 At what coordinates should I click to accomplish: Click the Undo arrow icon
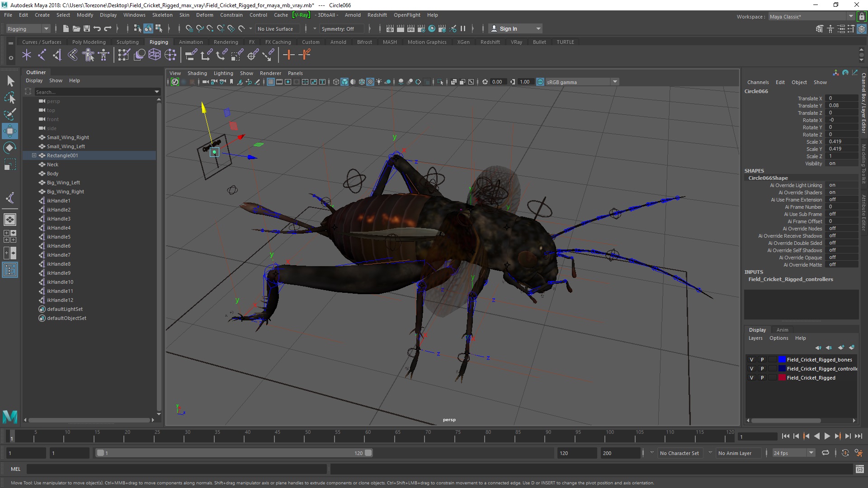(x=97, y=28)
